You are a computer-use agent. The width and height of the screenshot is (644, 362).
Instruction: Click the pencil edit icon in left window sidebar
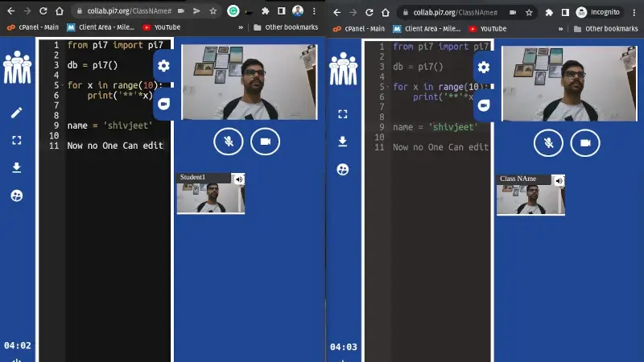(16, 113)
